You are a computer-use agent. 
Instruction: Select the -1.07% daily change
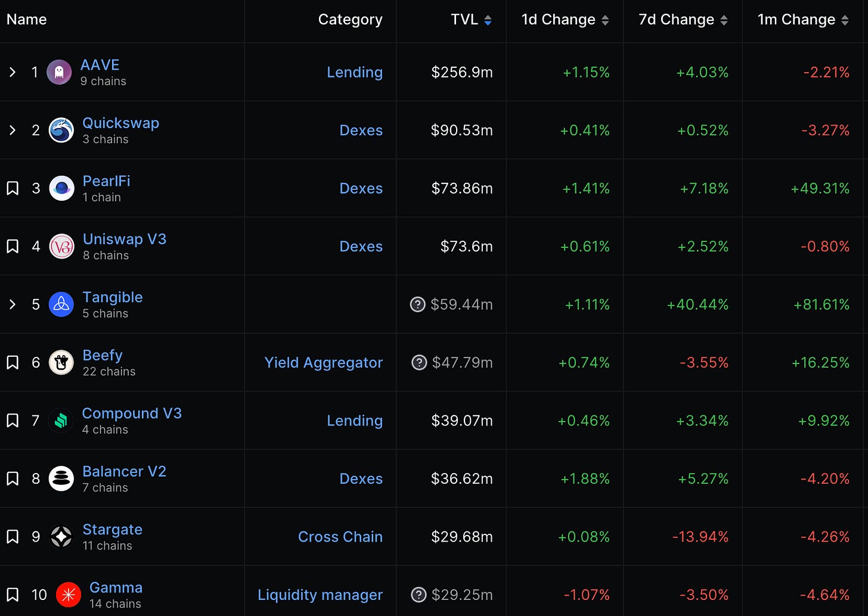click(587, 595)
